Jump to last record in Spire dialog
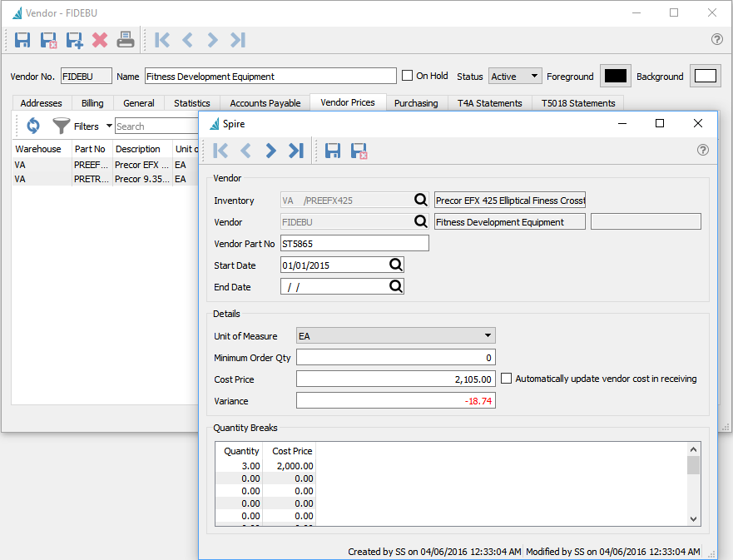 pos(295,150)
